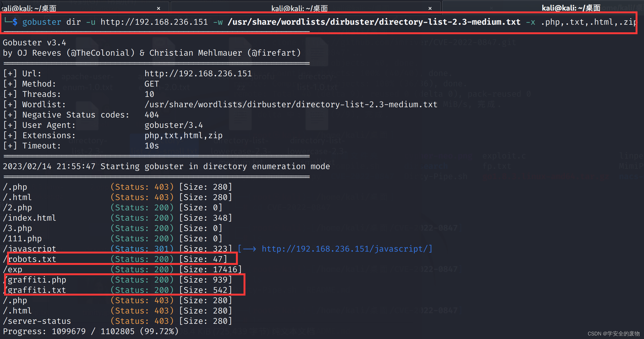This screenshot has height=339, width=644.
Task: Select the /exp result line
Action: [122, 269]
